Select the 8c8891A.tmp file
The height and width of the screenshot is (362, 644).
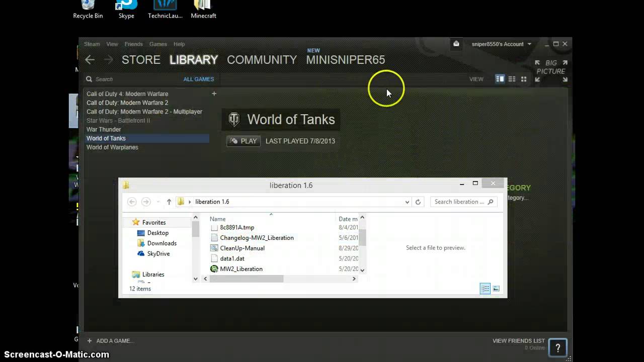click(237, 228)
